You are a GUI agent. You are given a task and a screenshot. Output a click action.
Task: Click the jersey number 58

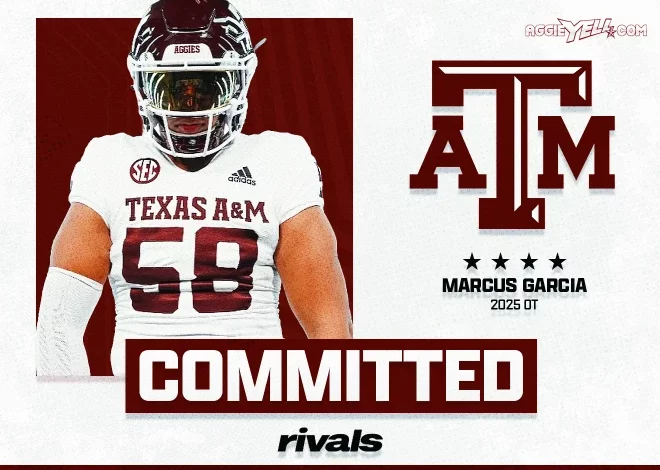tap(190, 269)
